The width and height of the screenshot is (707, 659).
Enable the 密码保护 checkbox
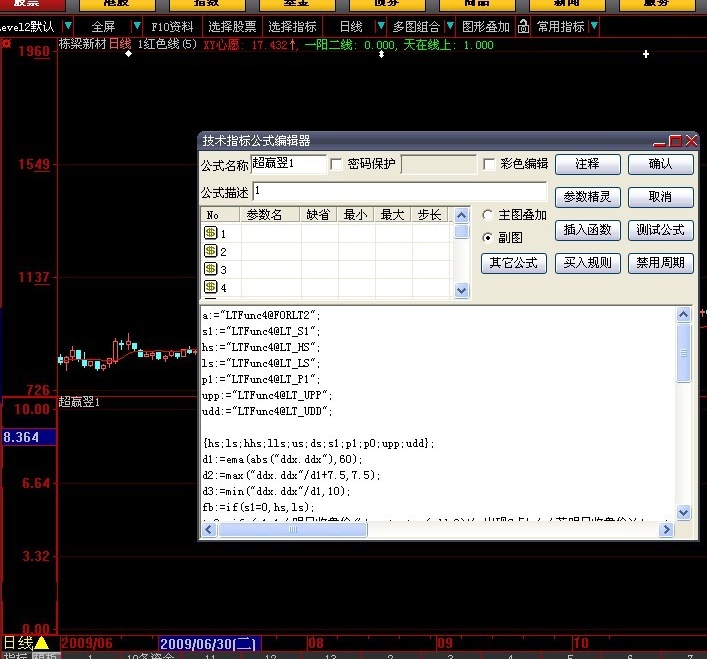(336, 164)
